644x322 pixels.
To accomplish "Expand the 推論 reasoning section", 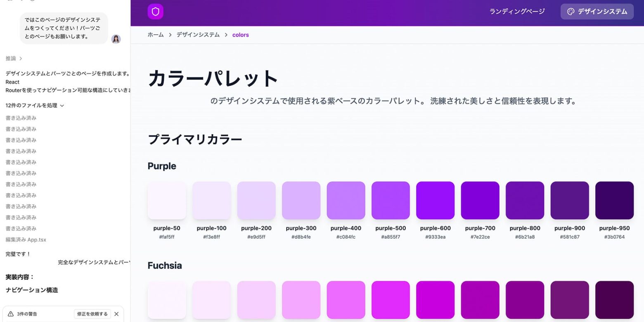I will coord(14,59).
